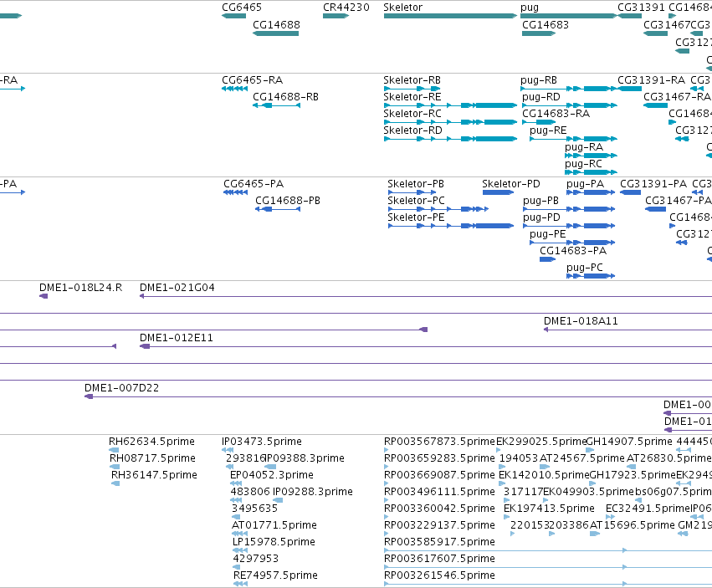Image resolution: width=712 pixels, height=588 pixels.
Task: Click the "DME1-018A11" BAC label
Action: point(581,321)
